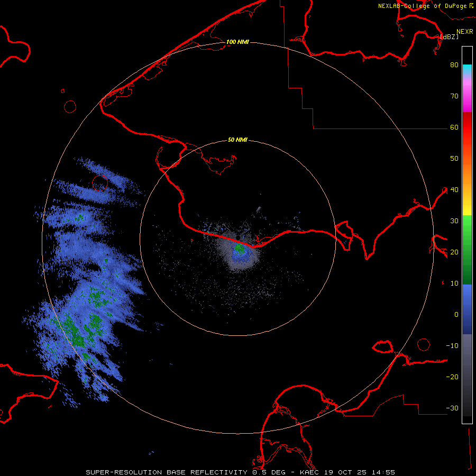Click the -10 dBZ scale value
The image size is (476, 476).
452,346
